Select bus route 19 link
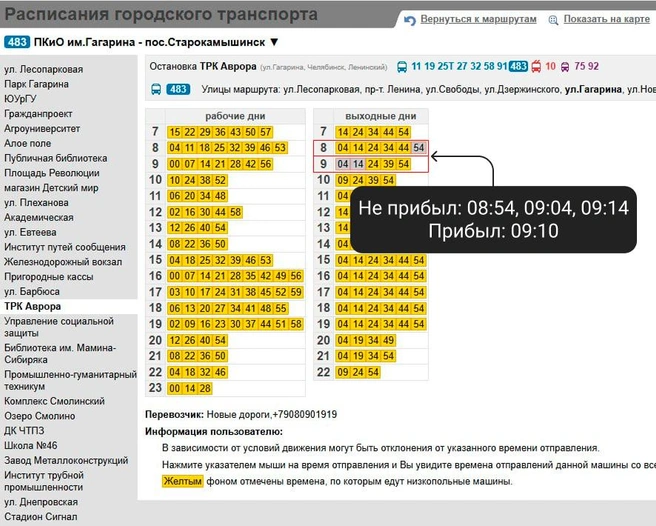 [430, 66]
